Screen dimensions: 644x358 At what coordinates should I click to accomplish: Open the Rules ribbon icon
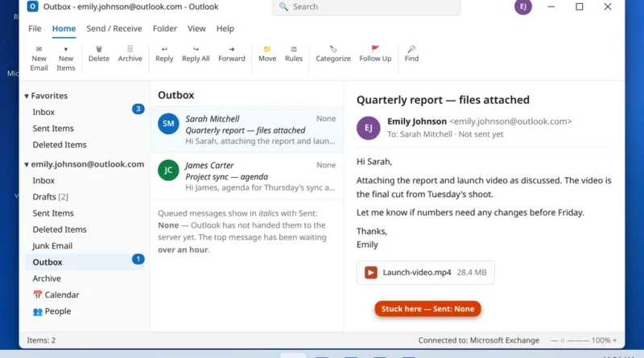pyautogui.click(x=294, y=49)
